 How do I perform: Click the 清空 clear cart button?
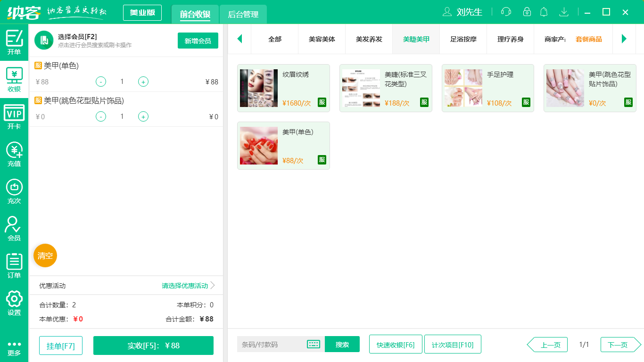pos(45,255)
